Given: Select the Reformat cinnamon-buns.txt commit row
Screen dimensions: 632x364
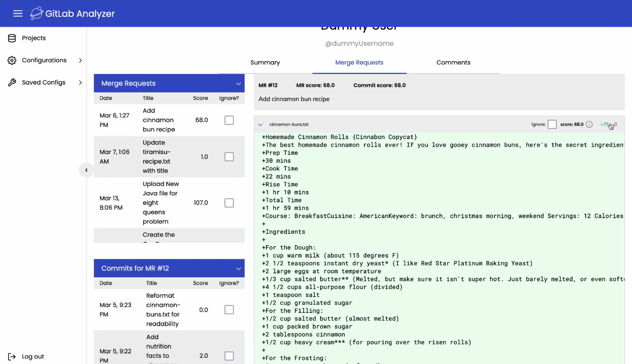Looking at the screenshot, I should click(163, 310).
